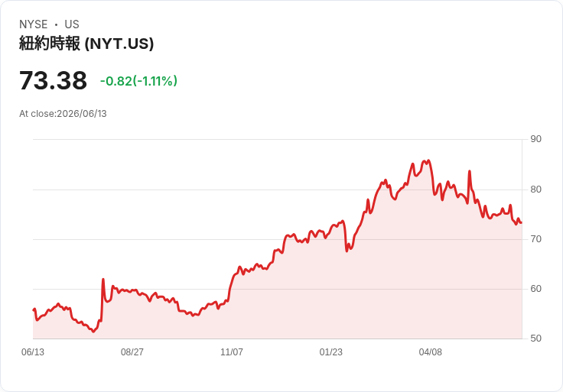Screen dimensions: 563x392
Task: Click the 70 y-axis price label
Action: pyautogui.click(x=535, y=239)
